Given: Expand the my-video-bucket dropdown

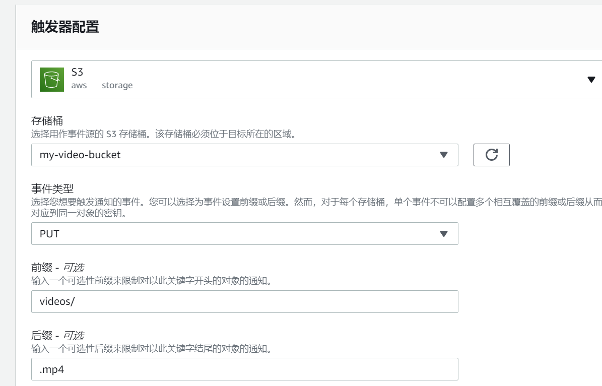Looking at the screenshot, I should pos(245,155).
